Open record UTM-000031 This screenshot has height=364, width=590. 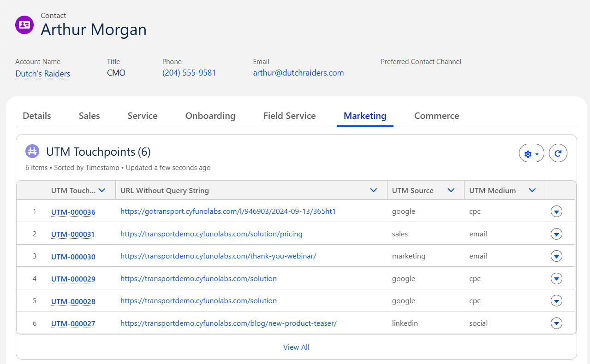(x=73, y=234)
